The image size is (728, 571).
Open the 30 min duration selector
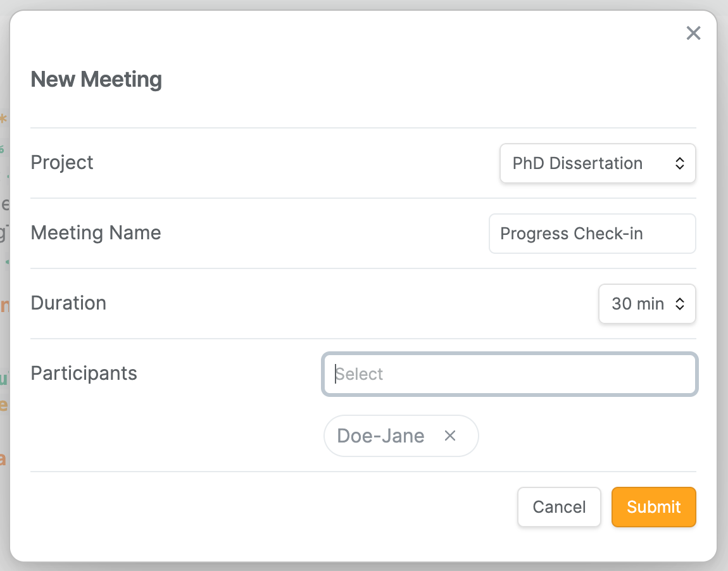646,304
